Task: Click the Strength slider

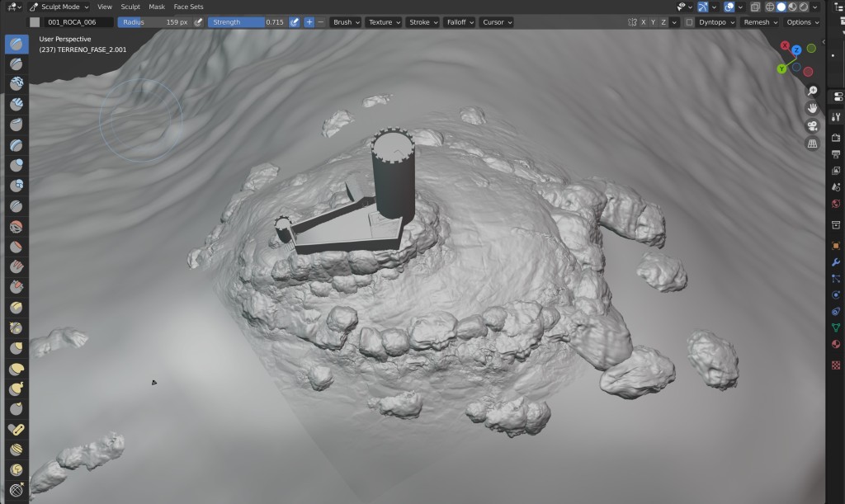Action: point(246,22)
